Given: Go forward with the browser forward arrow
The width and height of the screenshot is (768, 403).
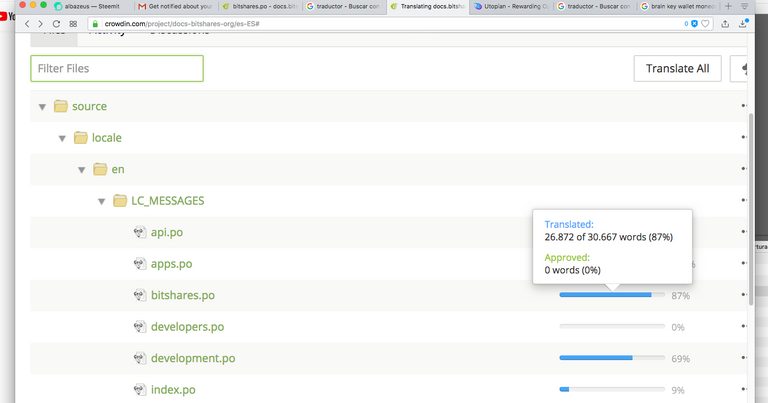Looking at the screenshot, I should pos(40,24).
